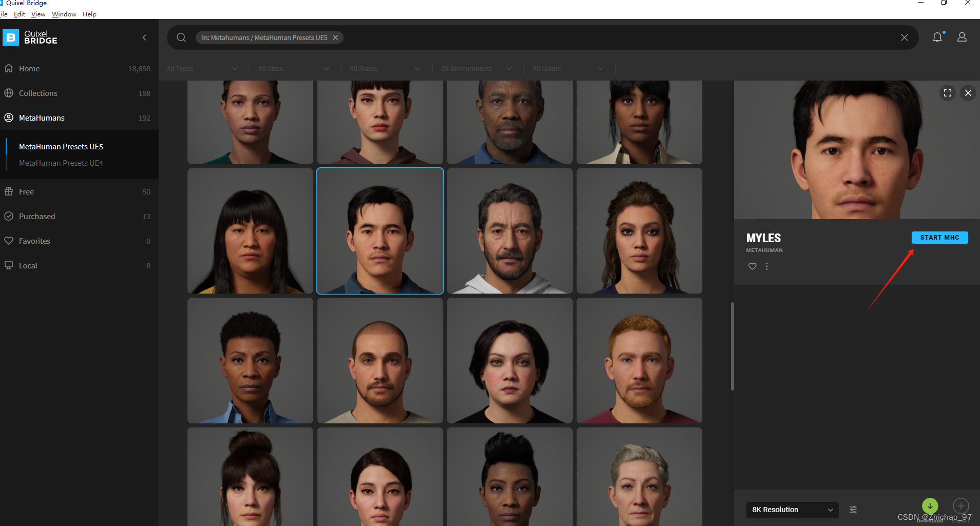Viewport: 980px width, 526px height.
Task: Select the bearded man in white hoodie
Action: [x=510, y=231]
